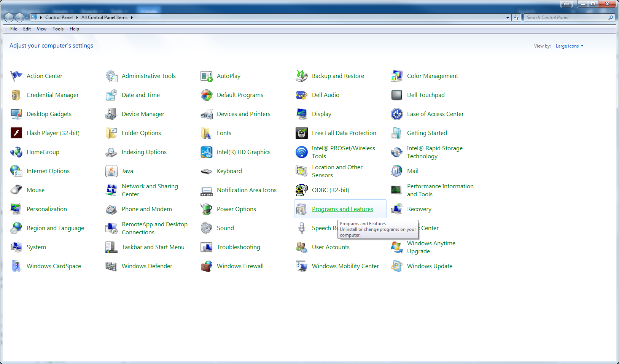Click the Forward navigation button
The height and width of the screenshot is (364, 619).
tap(19, 17)
